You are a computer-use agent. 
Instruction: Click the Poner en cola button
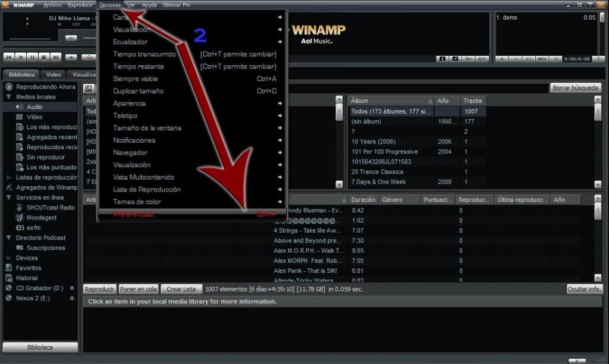pyautogui.click(x=138, y=289)
